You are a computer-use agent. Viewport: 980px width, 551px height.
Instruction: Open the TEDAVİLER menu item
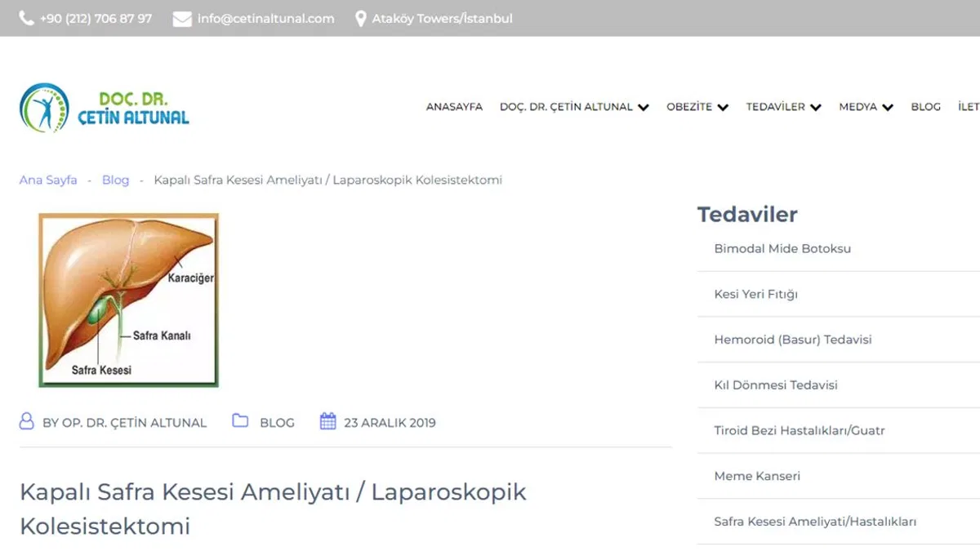pos(775,107)
